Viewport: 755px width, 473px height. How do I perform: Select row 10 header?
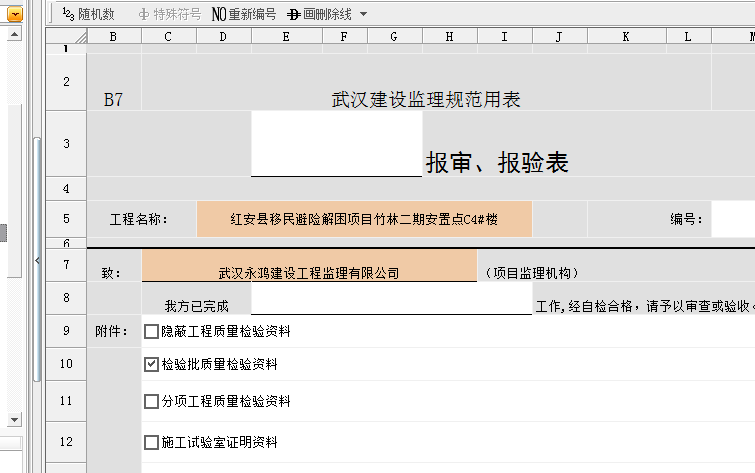click(x=66, y=365)
